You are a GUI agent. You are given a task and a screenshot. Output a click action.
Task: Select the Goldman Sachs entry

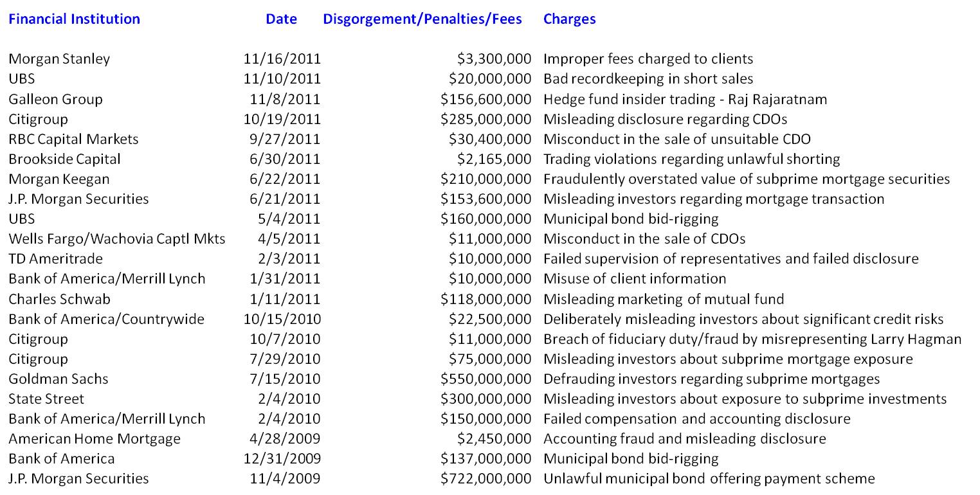[58, 379]
